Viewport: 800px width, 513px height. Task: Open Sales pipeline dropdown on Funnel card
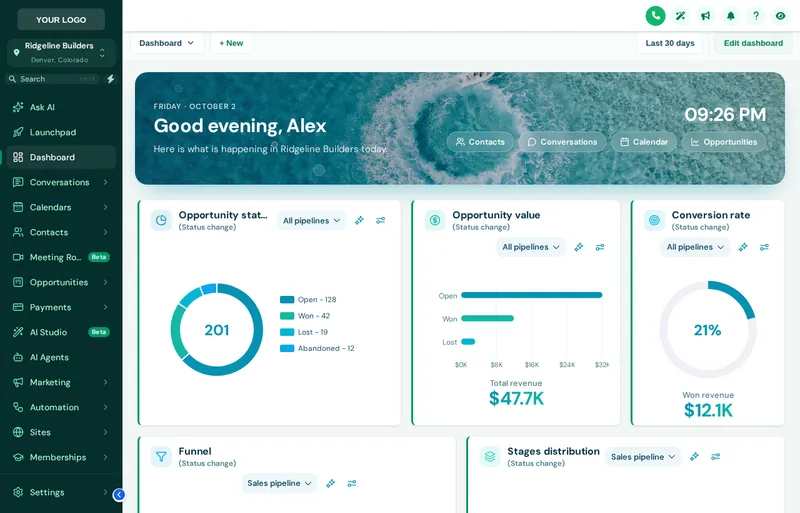pyautogui.click(x=280, y=483)
